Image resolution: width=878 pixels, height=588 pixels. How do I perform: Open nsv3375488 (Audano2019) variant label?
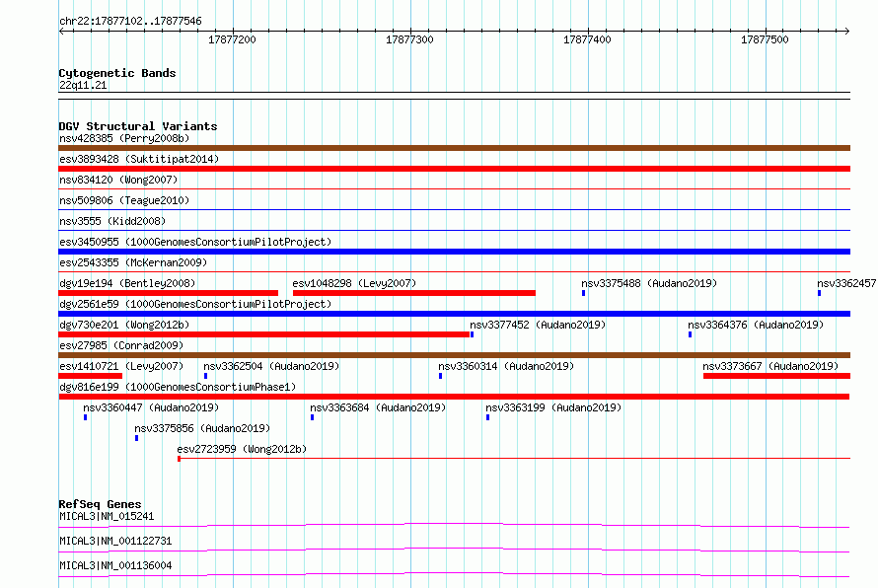[649, 283]
